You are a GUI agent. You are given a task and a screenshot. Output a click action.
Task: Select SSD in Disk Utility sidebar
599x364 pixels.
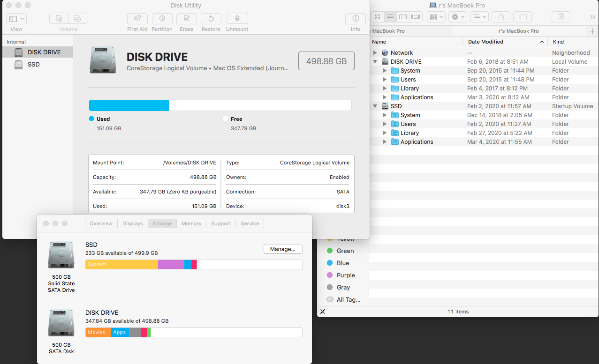click(38, 64)
